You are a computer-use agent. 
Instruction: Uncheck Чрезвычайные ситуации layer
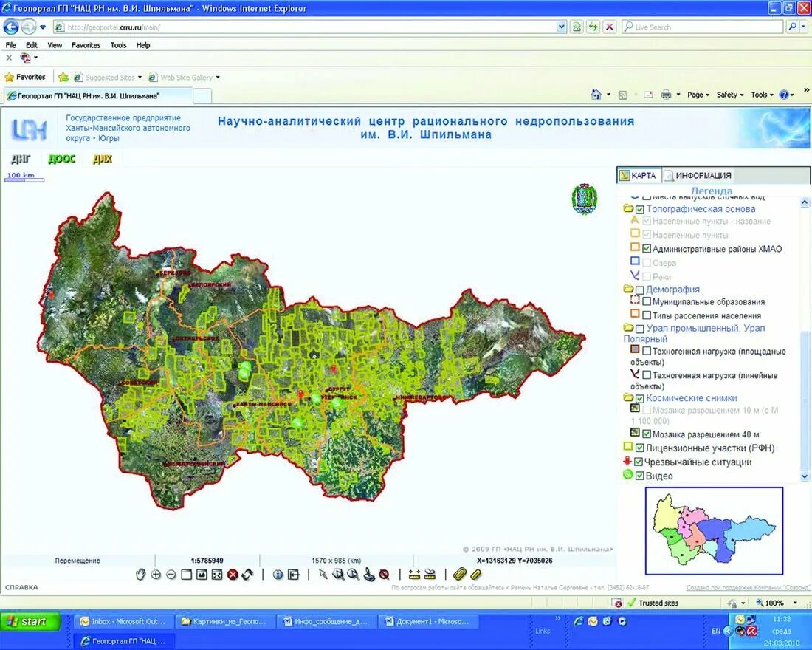639,462
